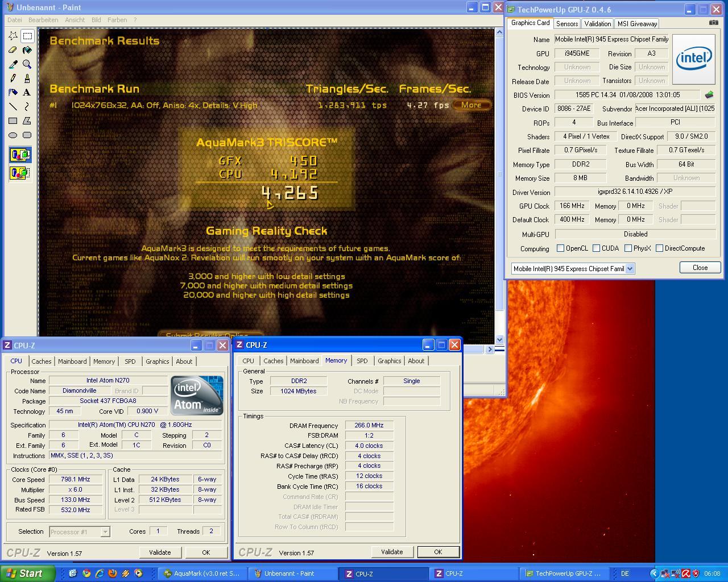Click Paint horizontal scrollbar right arrow
Viewport: 728px width, 582px height.
(x=490, y=350)
